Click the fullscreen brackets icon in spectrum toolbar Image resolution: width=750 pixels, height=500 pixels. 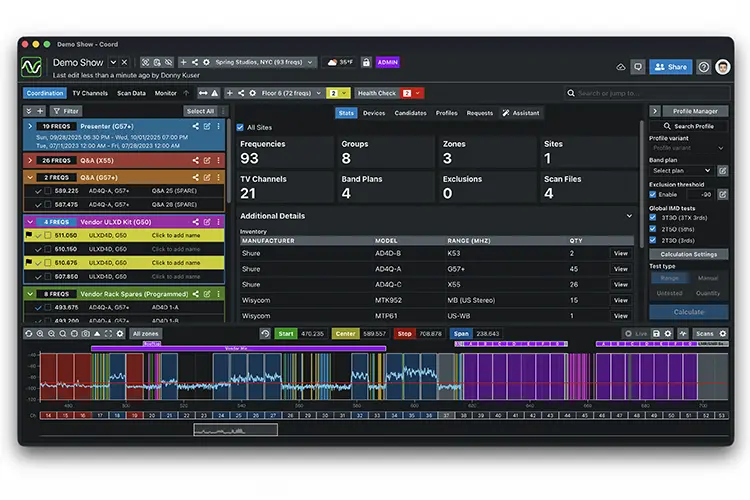[x=109, y=333]
